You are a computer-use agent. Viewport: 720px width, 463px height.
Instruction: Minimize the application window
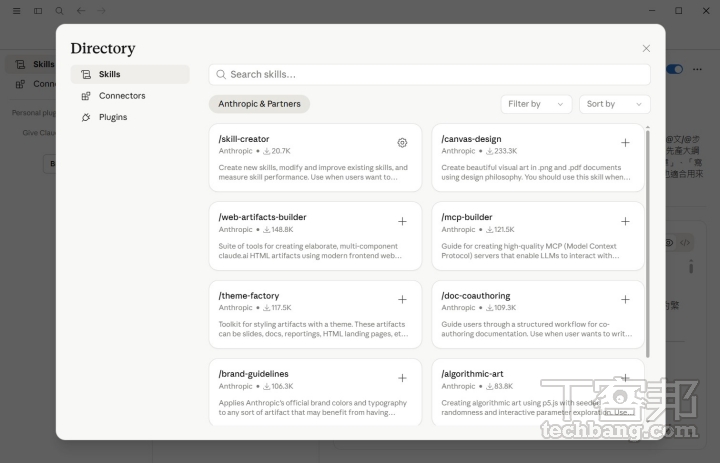(652, 11)
